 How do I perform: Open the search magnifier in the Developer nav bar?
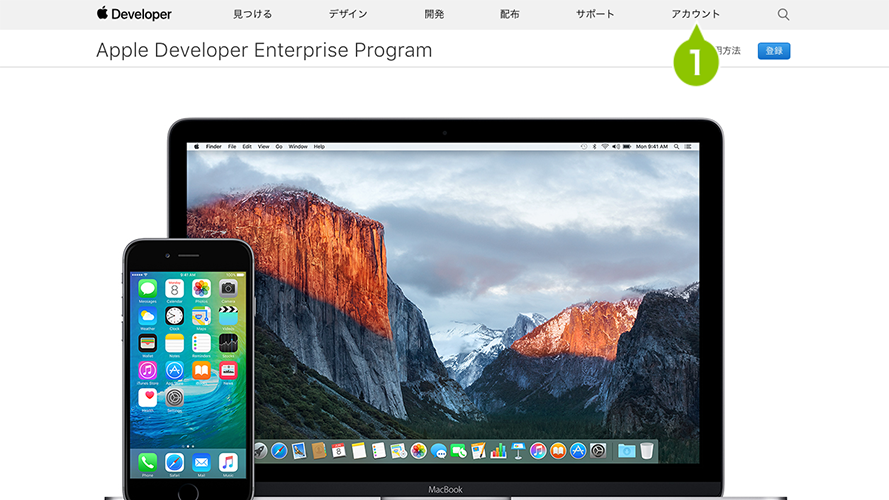tap(783, 14)
